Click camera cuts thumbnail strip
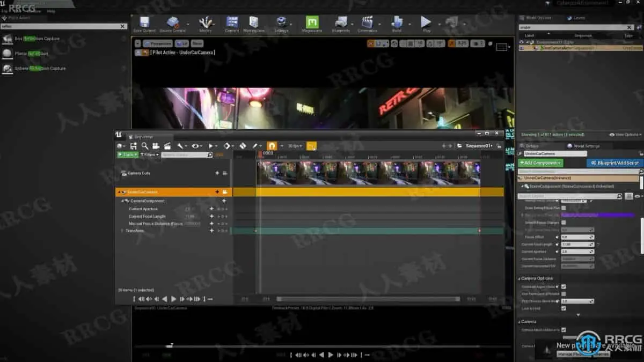644x362 pixels. [369, 173]
